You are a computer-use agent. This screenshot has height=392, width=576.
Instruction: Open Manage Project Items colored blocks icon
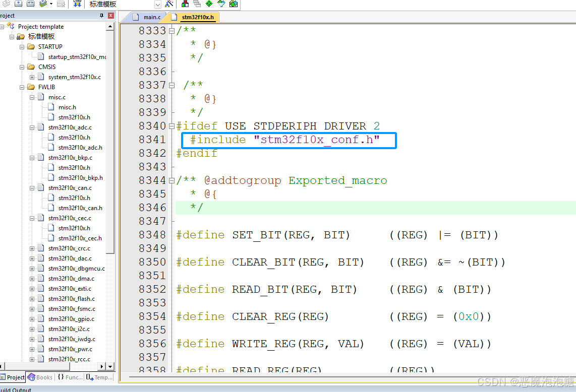(185, 4)
